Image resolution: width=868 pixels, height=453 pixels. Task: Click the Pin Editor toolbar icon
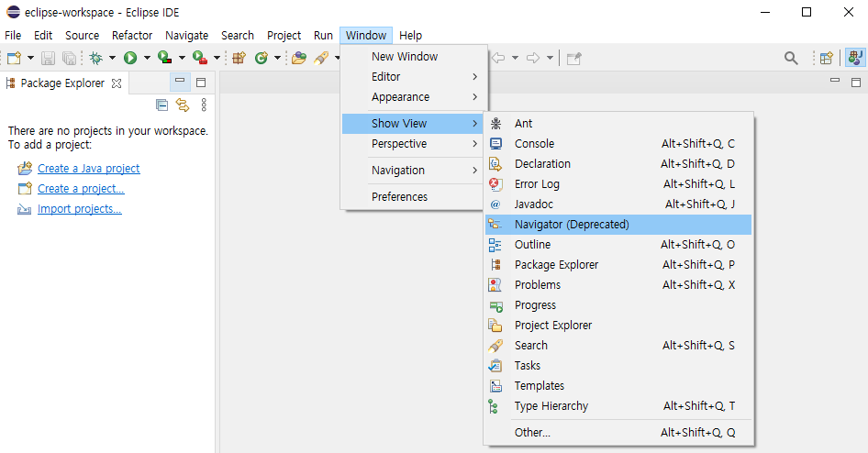(x=574, y=58)
